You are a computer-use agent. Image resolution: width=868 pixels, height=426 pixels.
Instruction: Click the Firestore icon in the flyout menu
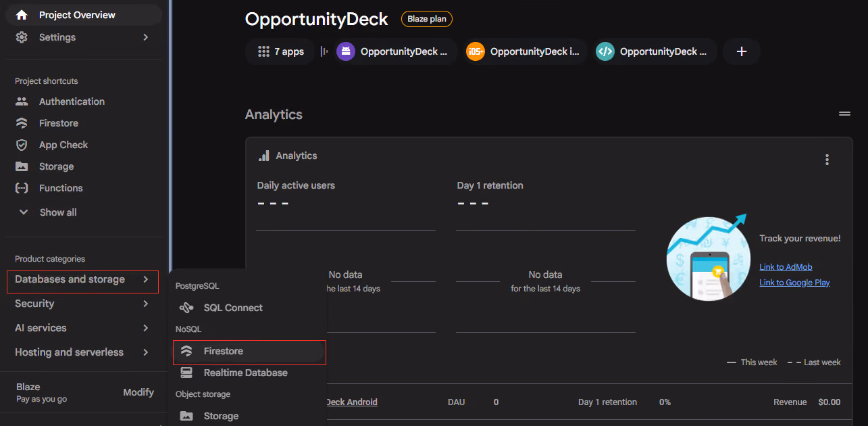pyautogui.click(x=187, y=351)
